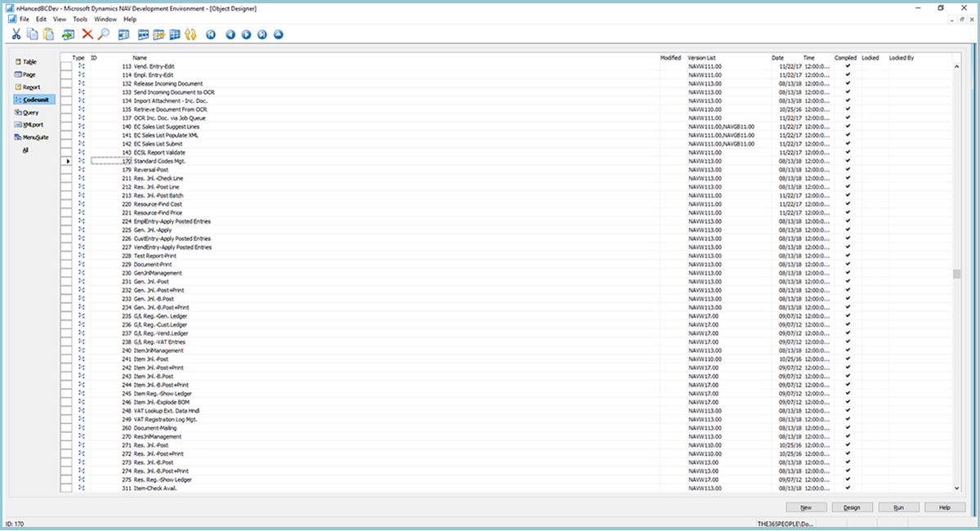Go to the first record arrow icon
This screenshot has width=980, height=531.
[212, 34]
